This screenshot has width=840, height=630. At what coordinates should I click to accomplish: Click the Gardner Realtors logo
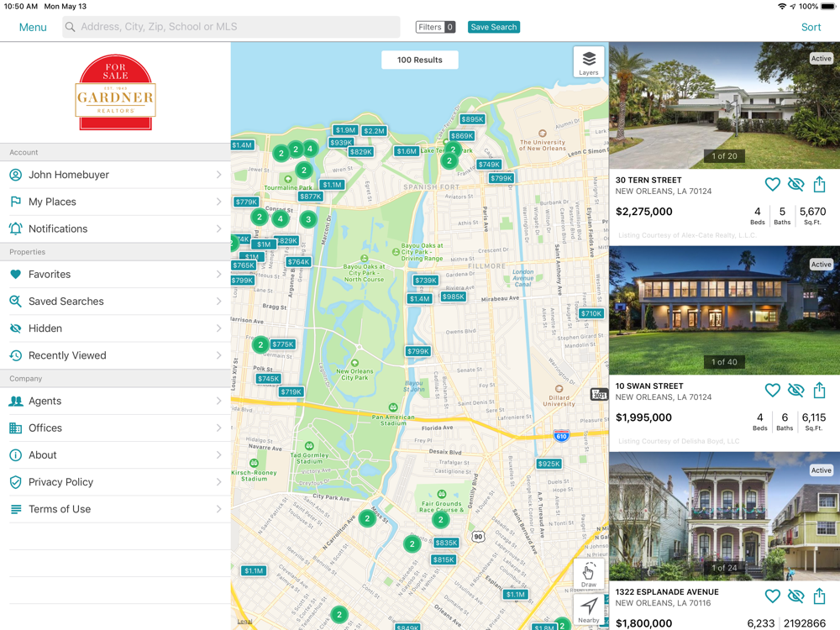pyautogui.click(x=116, y=92)
